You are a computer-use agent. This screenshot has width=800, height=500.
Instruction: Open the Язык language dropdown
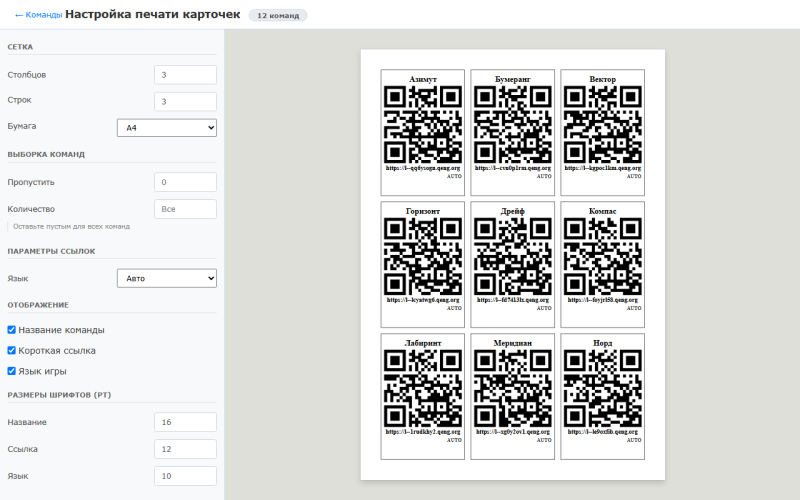167,279
